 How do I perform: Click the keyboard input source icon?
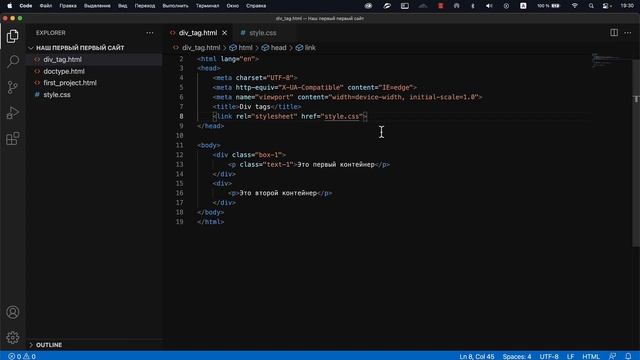(523, 6)
